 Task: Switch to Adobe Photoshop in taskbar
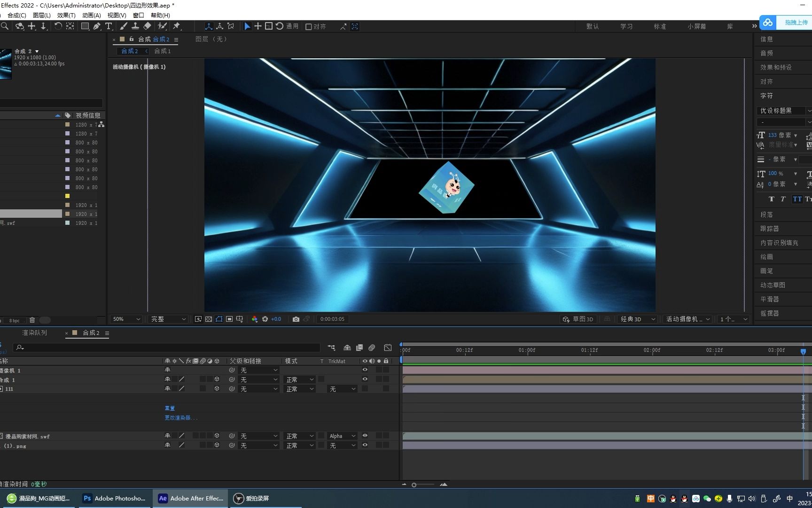[x=115, y=498]
